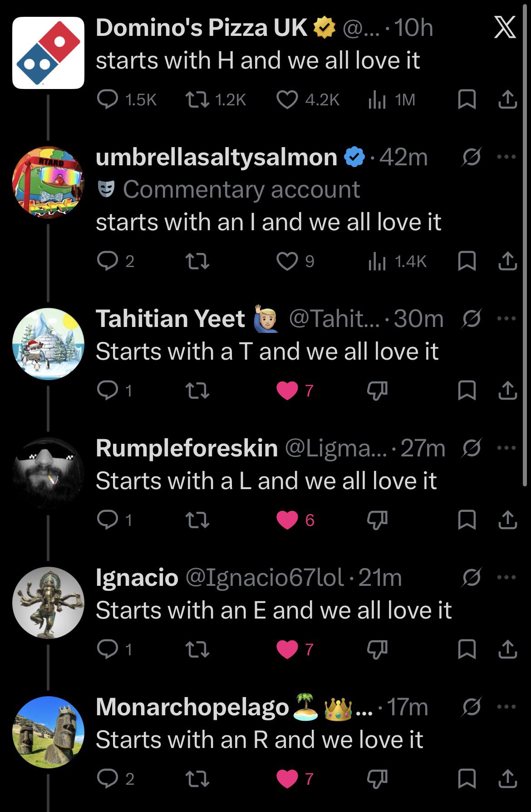Open Domino's logo profile picture
Viewport: 531px width, 812px height.
[48, 53]
